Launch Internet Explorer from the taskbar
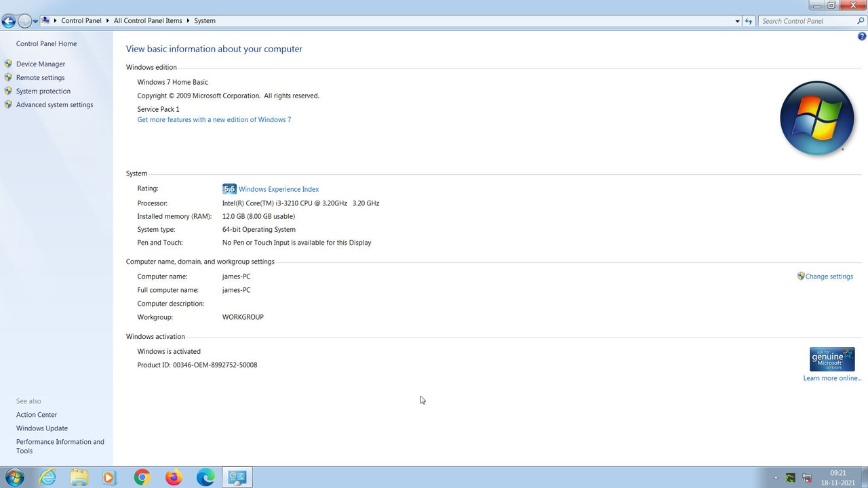Screen dimensions: 868x488 tap(47, 477)
